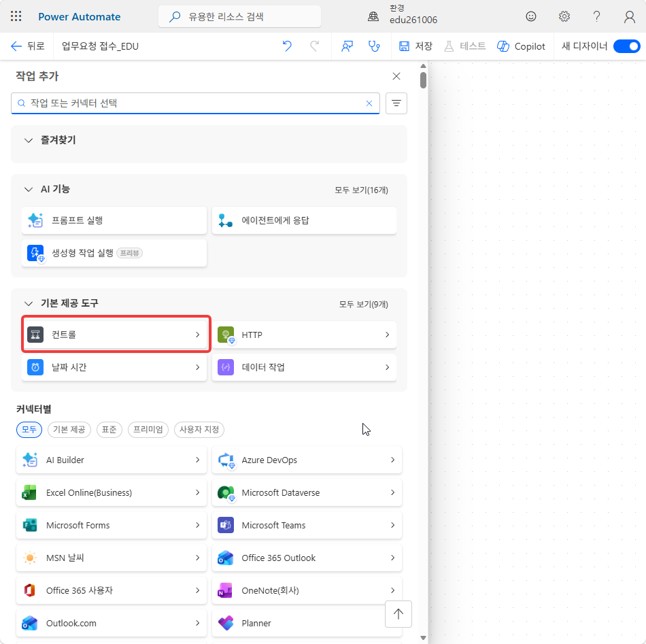This screenshot has width=646, height=644.
Task: Open the 컨트롤 tool group
Action: [114, 335]
